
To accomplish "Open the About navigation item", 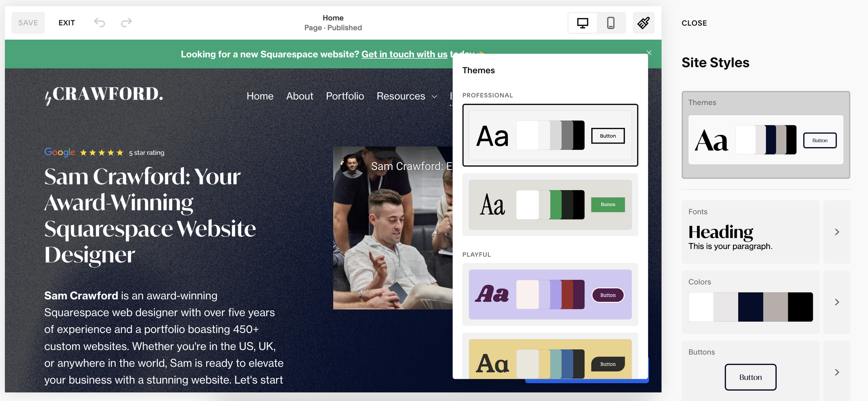I will (299, 96).
